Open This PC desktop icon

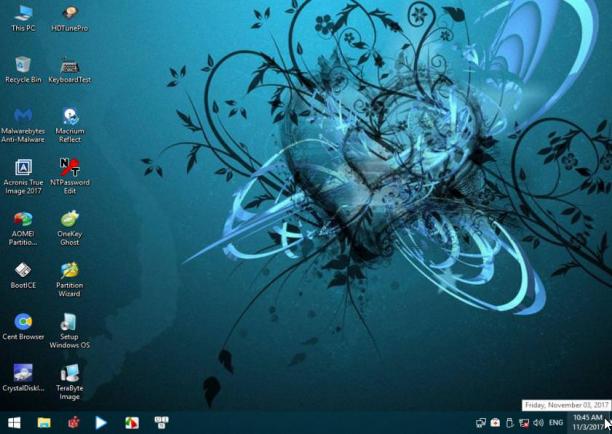point(23,18)
